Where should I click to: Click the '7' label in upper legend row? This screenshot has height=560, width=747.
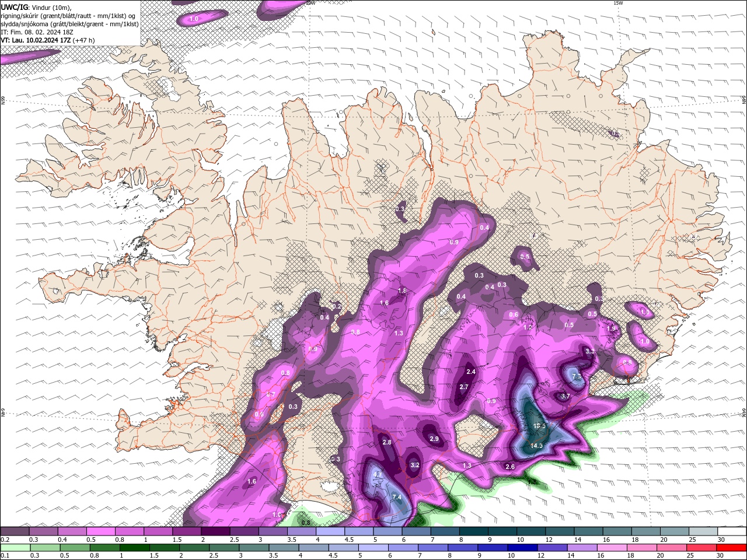click(x=432, y=540)
